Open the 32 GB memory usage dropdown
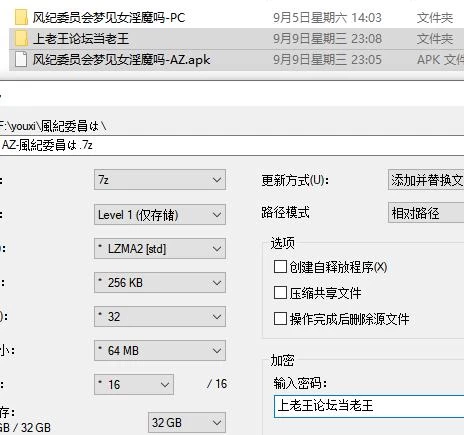The image size is (464, 435). [187, 423]
